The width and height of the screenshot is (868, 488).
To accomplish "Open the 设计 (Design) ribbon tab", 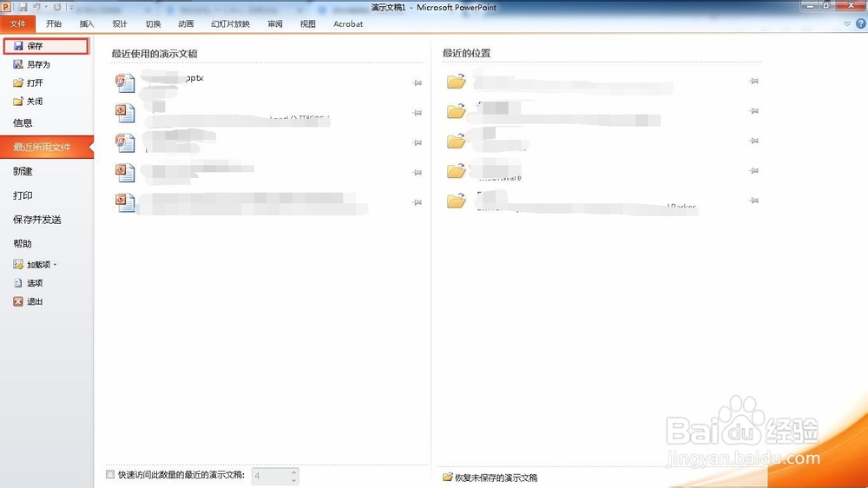I will 120,23.
